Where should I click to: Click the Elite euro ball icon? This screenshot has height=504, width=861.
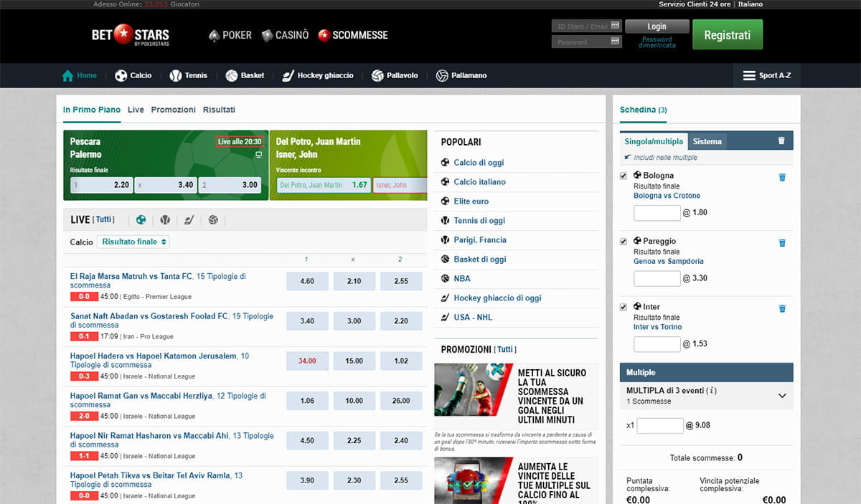pyautogui.click(x=445, y=201)
